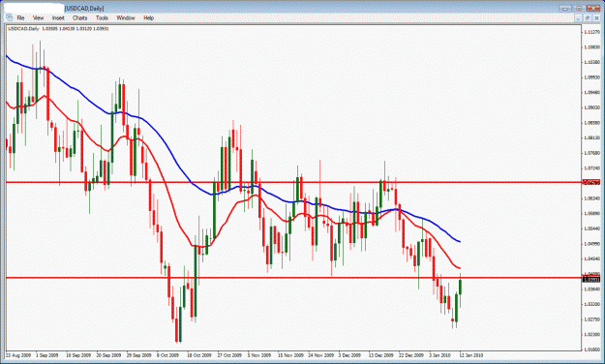605x364 pixels.
Task: Select the red horizontal line near 1.0400
Action: point(293,278)
